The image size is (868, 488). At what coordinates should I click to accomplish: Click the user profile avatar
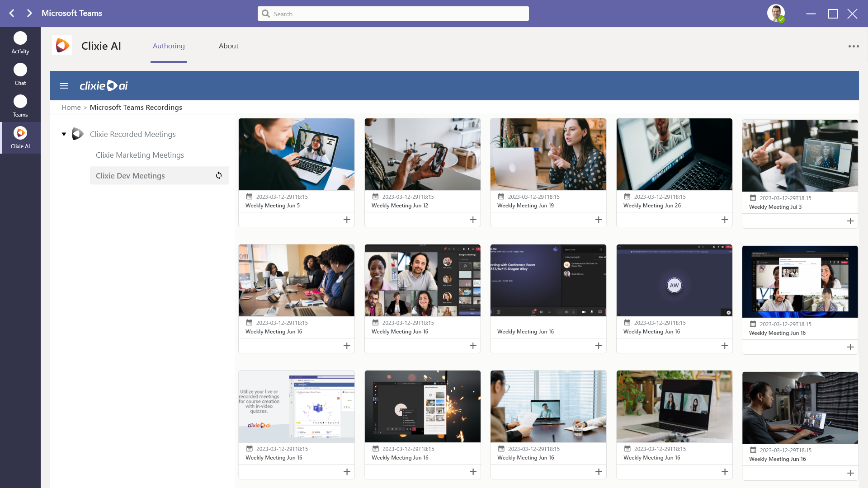[776, 13]
